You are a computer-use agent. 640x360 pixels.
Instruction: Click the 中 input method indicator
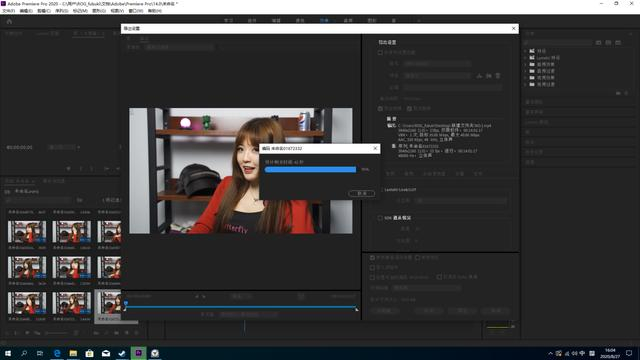[x=582, y=353]
